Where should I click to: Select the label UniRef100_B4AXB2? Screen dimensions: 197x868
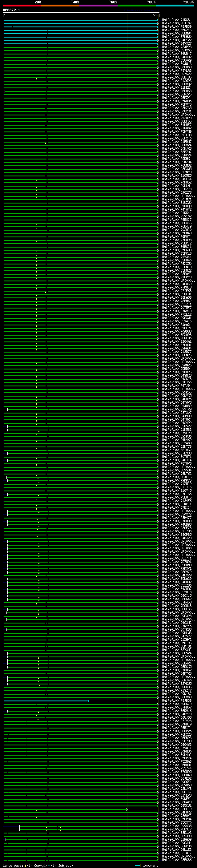[x=177, y=57]
